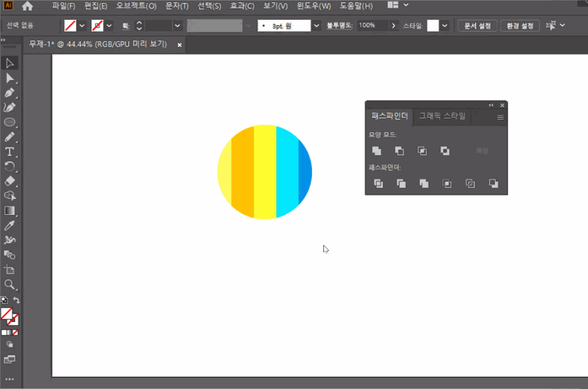Open the fill color dropdown arrow

pyautogui.click(x=82, y=25)
